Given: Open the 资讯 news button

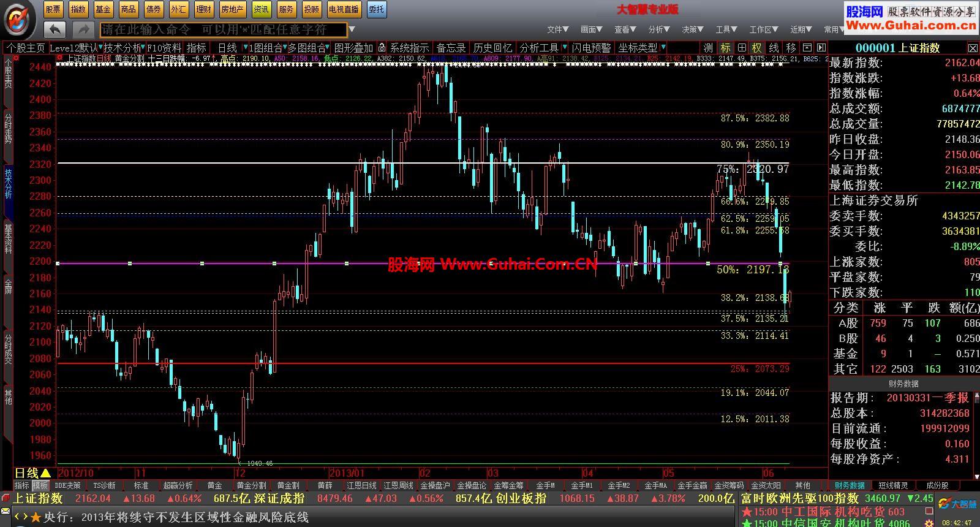Looking at the screenshot, I should [x=262, y=9].
